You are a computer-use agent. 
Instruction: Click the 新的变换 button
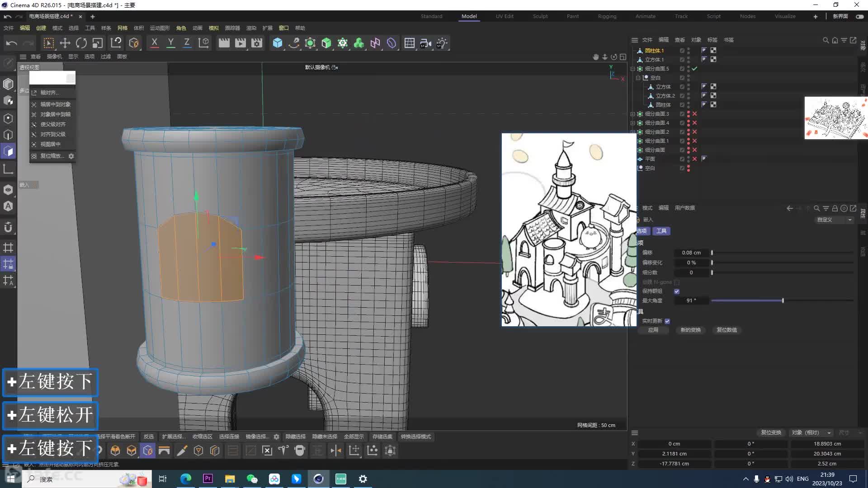point(690,330)
